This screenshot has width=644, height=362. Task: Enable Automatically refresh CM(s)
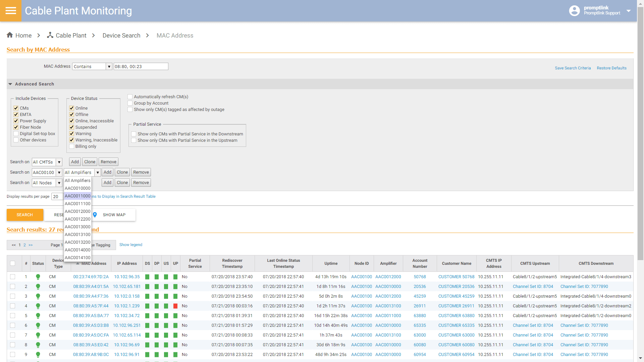click(130, 97)
